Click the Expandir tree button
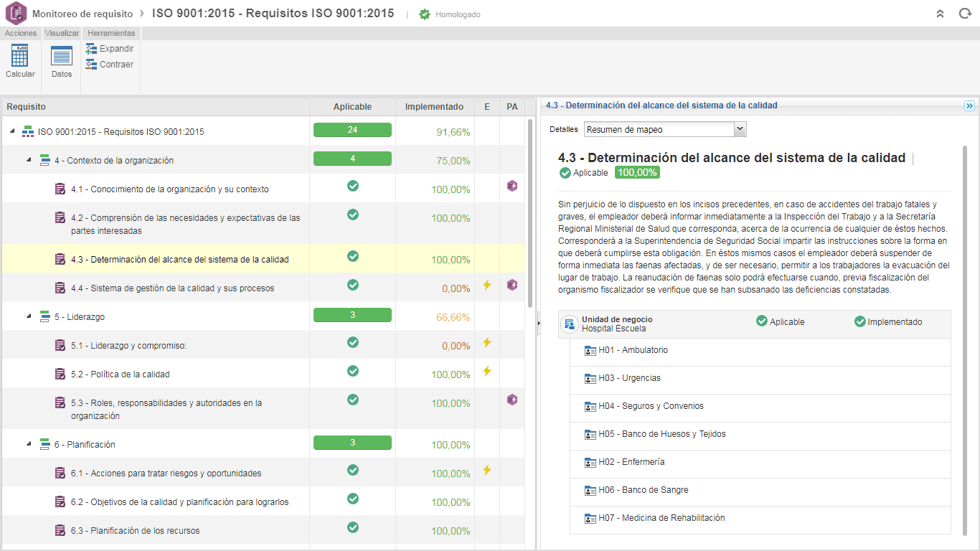The height and width of the screenshot is (551, 980). [110, 49]
